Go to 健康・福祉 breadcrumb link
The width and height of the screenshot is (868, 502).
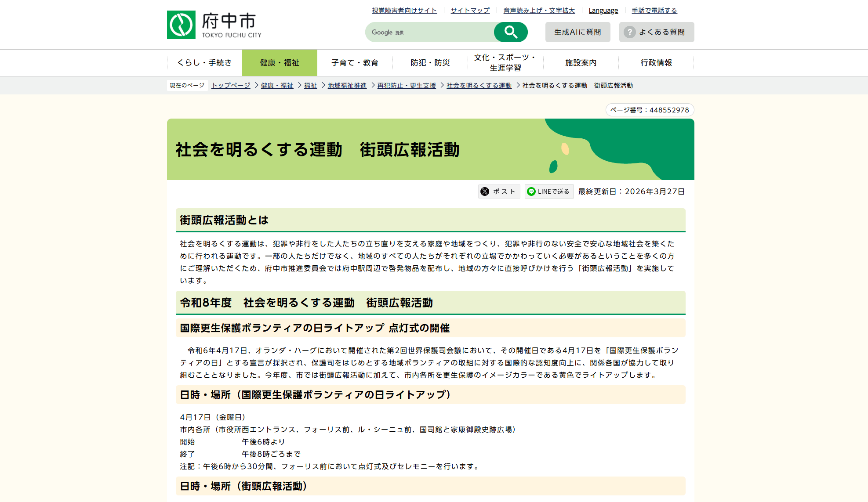point(277,86)
